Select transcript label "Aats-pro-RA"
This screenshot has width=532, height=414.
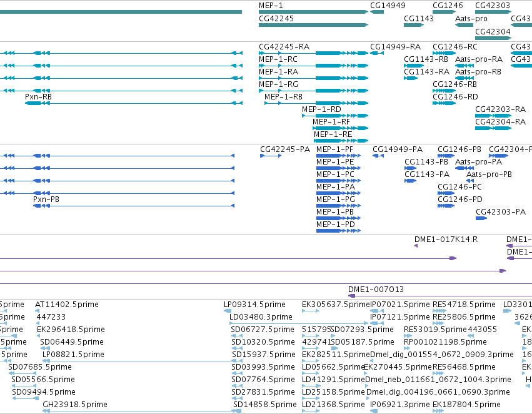click(x=479, y=59)
